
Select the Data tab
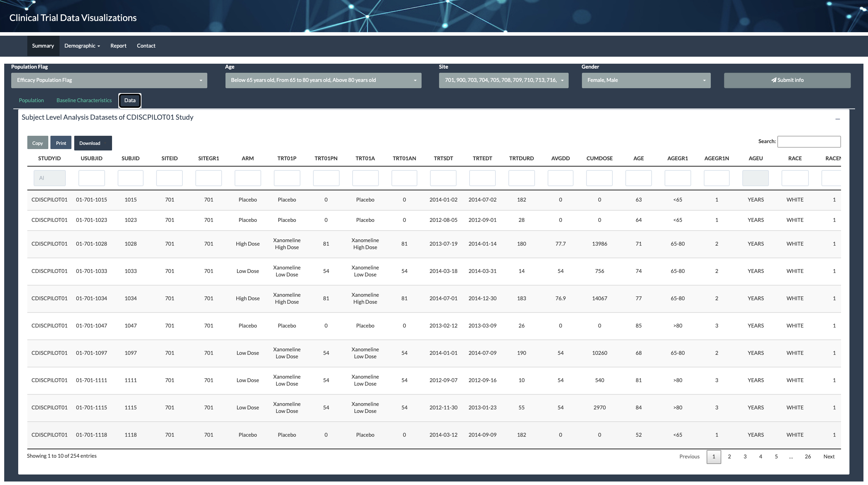pyautogui.click(x=130, y=100)
